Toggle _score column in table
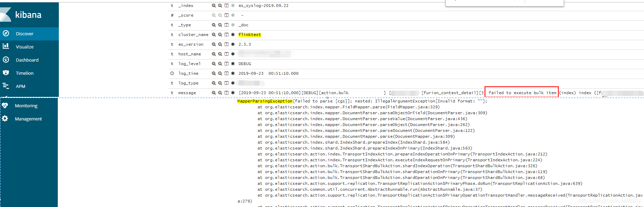 point(226,15)
